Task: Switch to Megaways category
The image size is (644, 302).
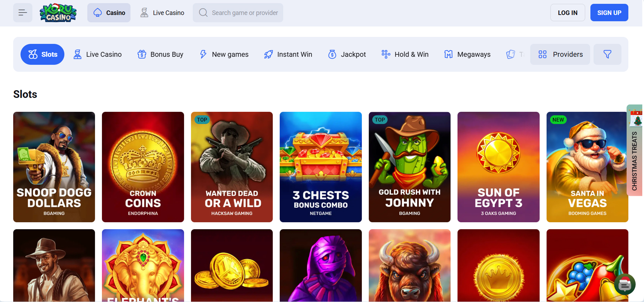Action: tap(467, 54)
